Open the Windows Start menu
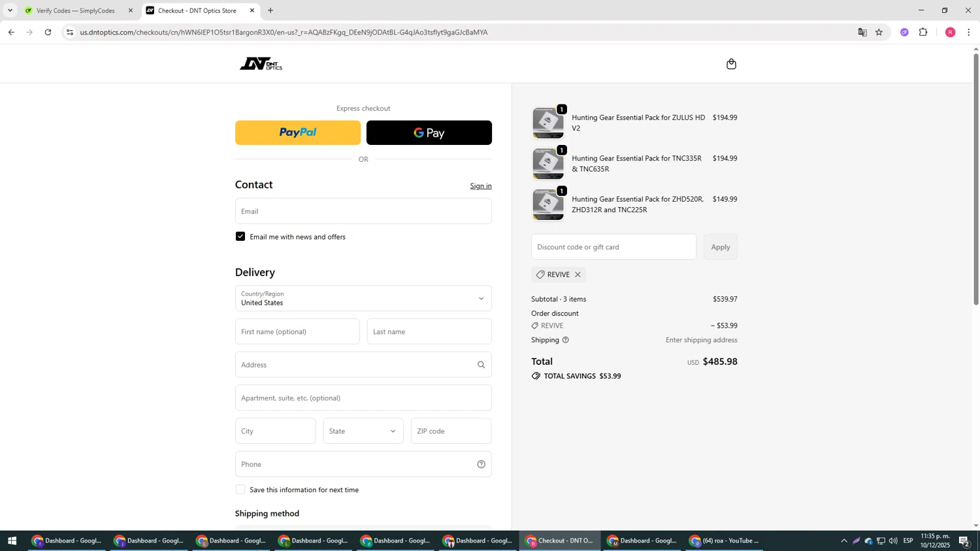 tap(12, 541)
